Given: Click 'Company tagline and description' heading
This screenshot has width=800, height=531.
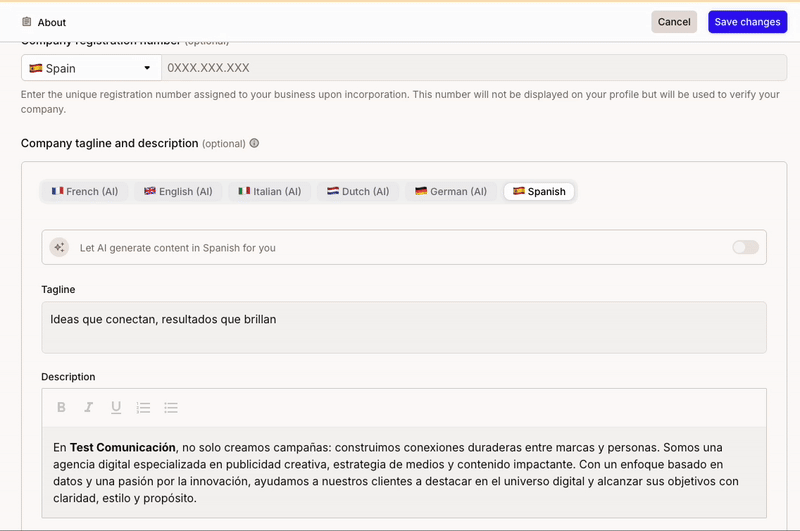Looking at the screenshot, I should [110, 143].
